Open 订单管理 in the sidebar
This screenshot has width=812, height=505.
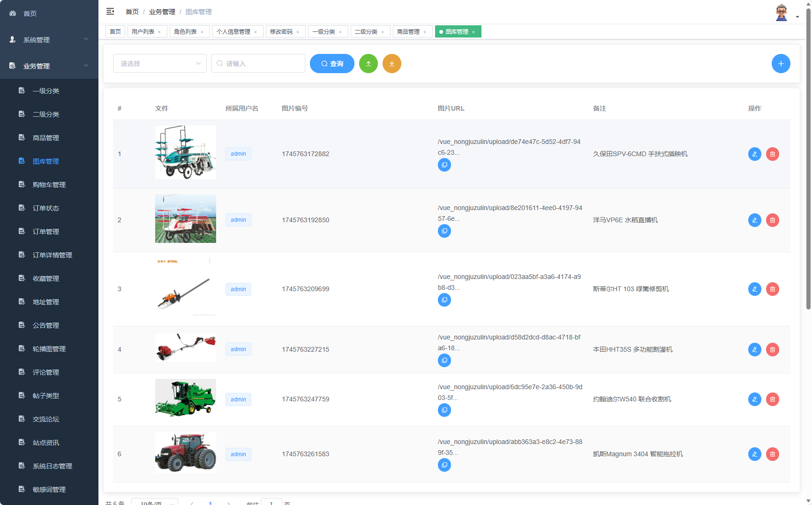coord(46,232)
